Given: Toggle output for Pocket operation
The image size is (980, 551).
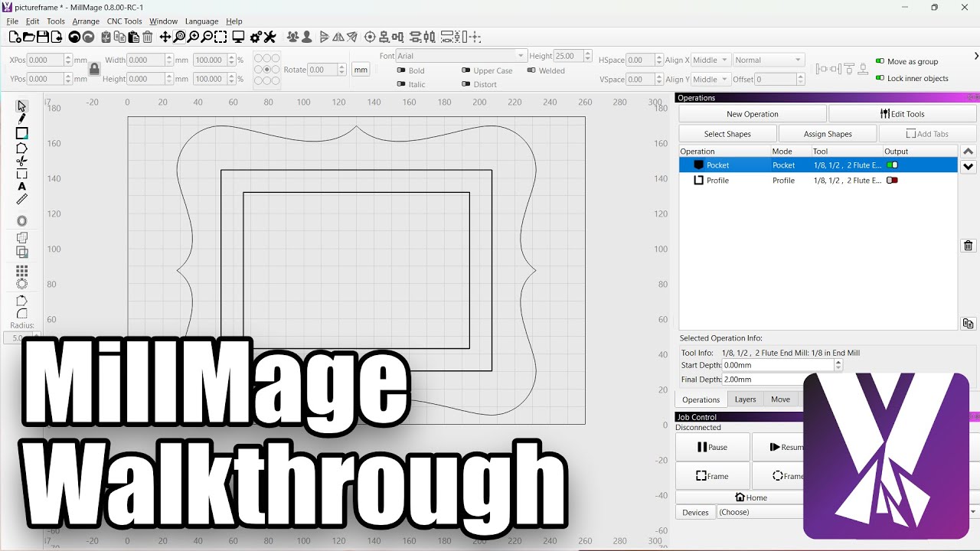Looking at the screenshot, I should coord(892,165).
